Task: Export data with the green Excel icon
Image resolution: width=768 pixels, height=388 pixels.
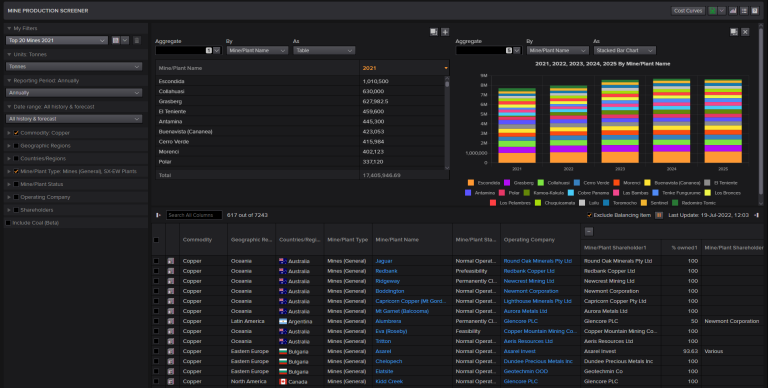Action: (x=713, y=11)
